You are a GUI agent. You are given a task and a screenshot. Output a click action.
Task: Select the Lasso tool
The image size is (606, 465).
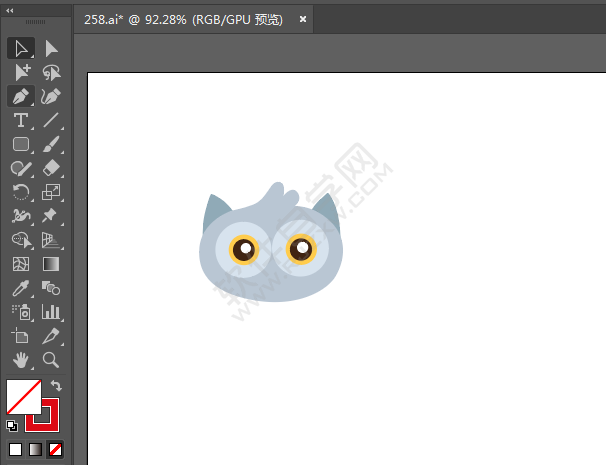point(51,72)
